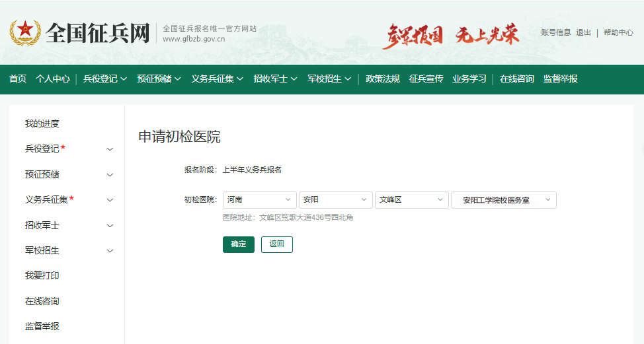The height and width of the screenshot is (344, 644).
Task: Click the 确定 confirm button
Action: click(238, 244)
